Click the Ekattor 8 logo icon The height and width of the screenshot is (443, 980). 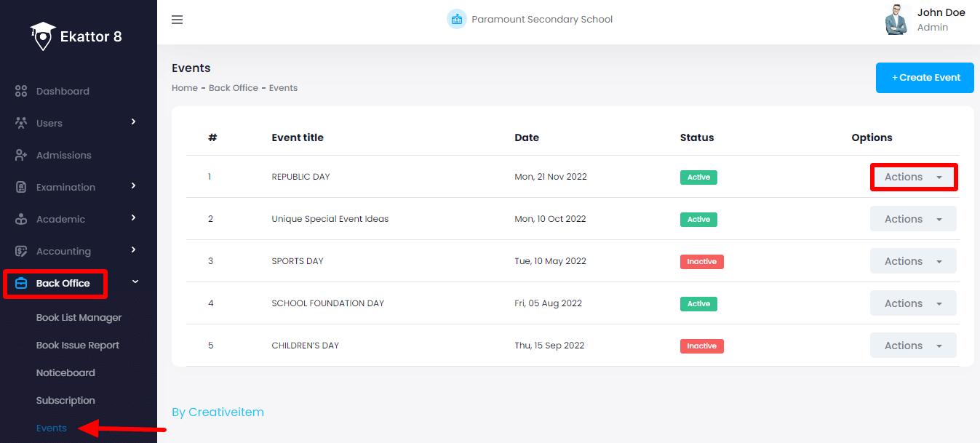coord(43,36)
